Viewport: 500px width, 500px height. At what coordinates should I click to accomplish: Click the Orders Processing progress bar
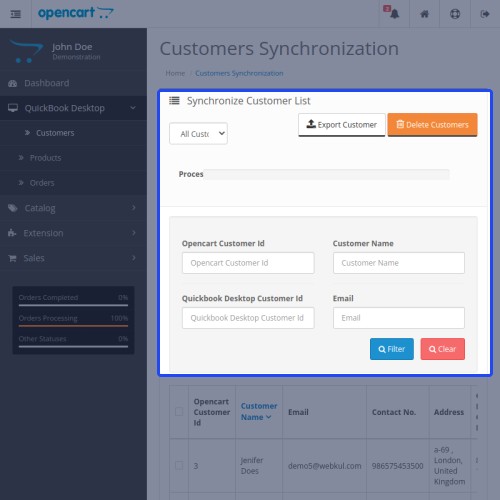click(x=73, y=326)
